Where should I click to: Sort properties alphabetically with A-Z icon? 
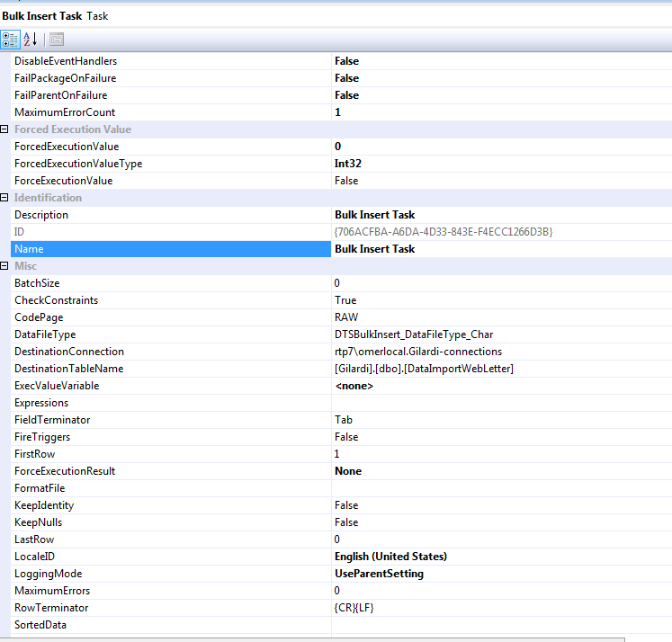31,40
